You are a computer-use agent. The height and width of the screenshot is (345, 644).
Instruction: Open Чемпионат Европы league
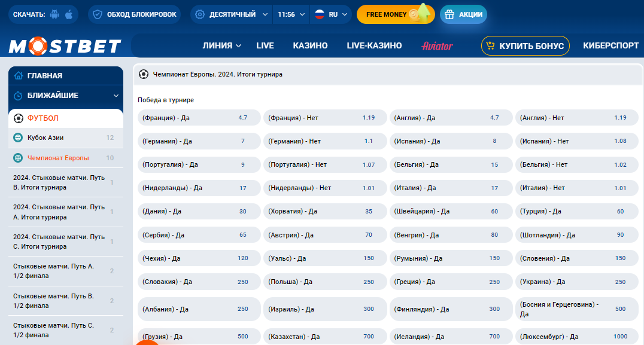tap(66, 158)
